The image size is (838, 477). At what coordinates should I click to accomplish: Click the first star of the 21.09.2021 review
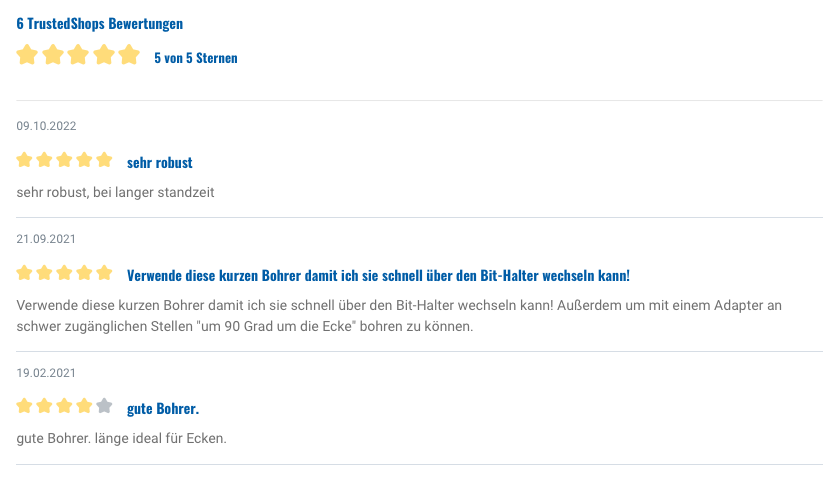25,273
